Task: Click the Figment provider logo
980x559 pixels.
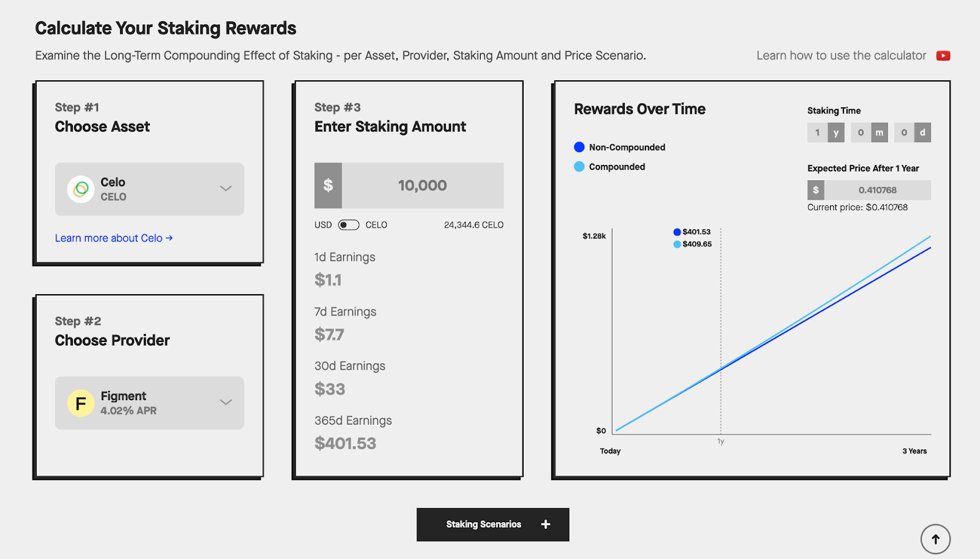Action: (81, 403)
